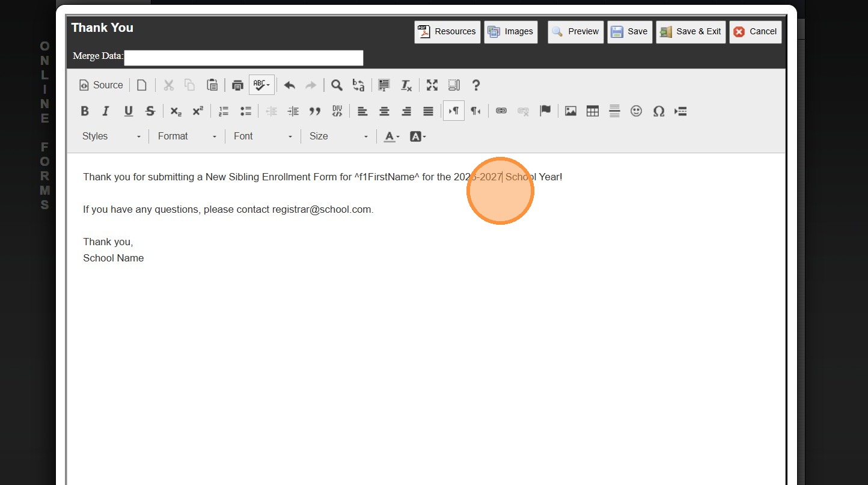Click the Preview button

[575, 32]
